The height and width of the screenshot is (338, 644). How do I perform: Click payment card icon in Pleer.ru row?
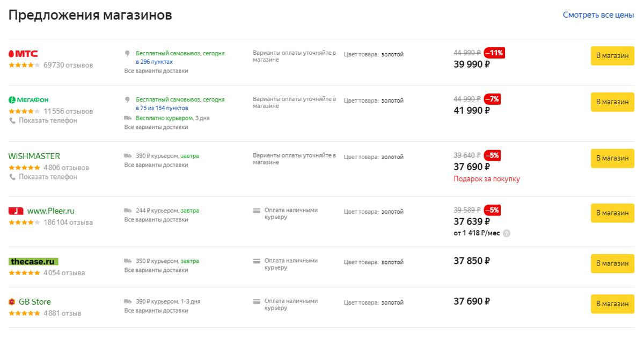pyautogui.click(x=257, y=211)
